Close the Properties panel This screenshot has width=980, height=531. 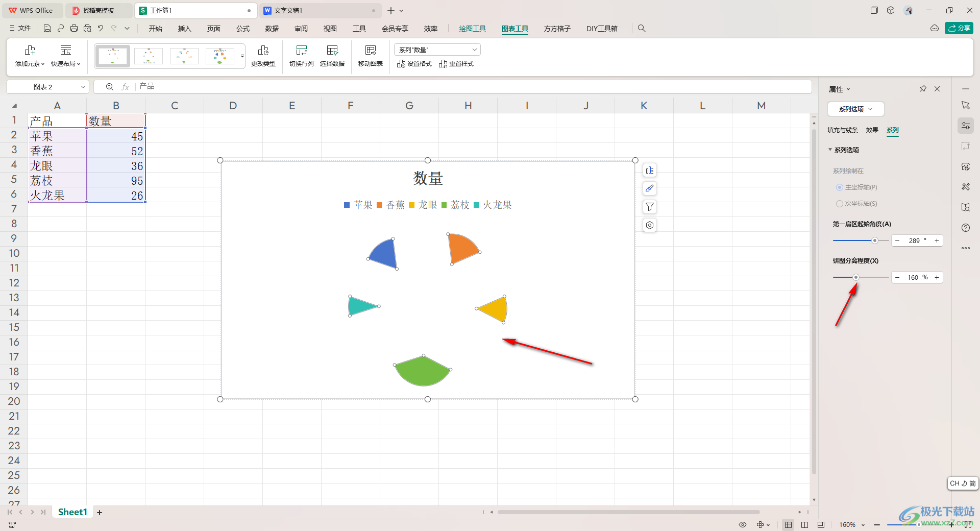coord(937,89)
